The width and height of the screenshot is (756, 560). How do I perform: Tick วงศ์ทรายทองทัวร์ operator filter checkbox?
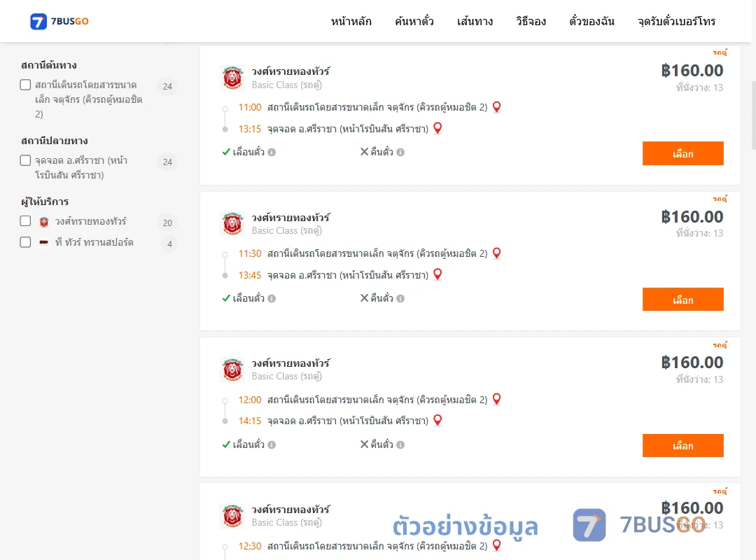coord(26,221)
